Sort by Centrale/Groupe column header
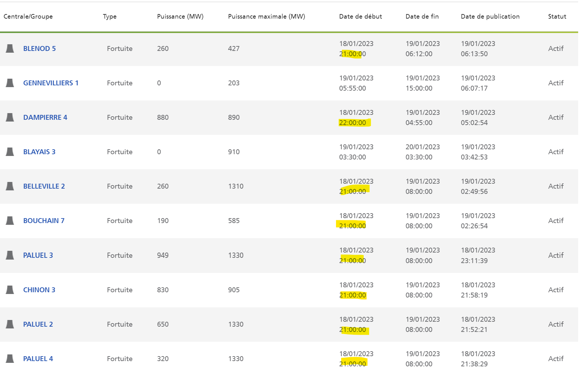This screenshot has height=379, width=588. tap(28, 17)
